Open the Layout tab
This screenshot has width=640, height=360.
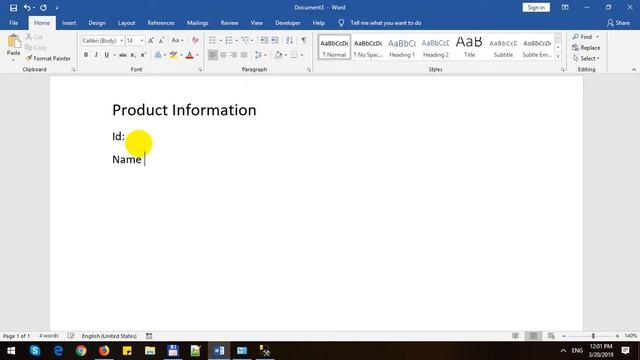(127, 23)
